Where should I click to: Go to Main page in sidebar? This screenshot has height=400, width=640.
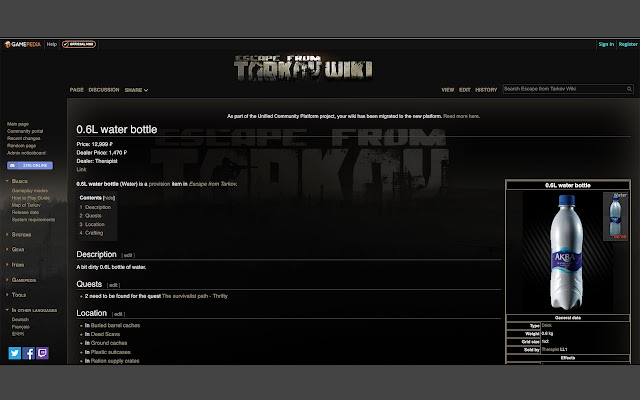[x=18, y=124]
